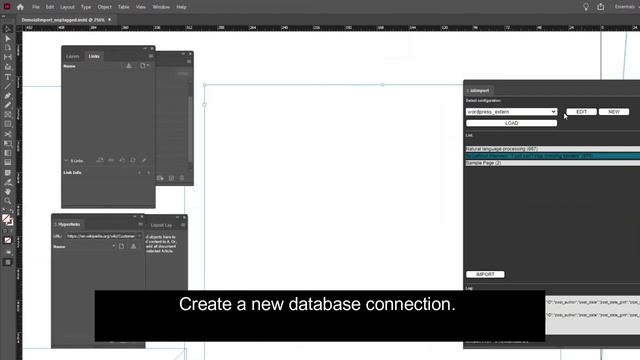Open the wordpress_extern configuration dropdown

511,112
